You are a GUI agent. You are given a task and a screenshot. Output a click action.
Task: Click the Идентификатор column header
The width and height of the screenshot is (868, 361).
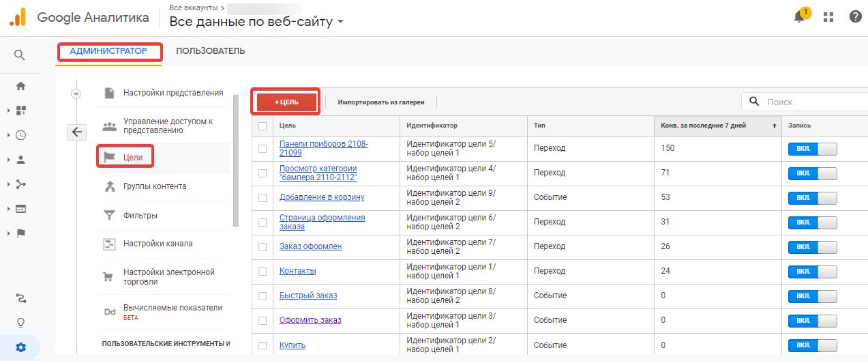click(x=432, y=126)
